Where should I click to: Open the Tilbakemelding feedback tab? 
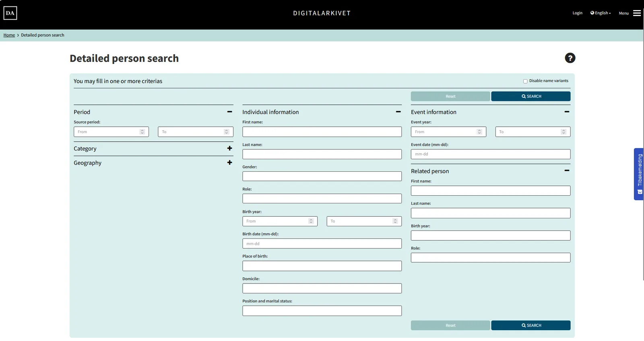pyautogui.click(x=639, y=174)
